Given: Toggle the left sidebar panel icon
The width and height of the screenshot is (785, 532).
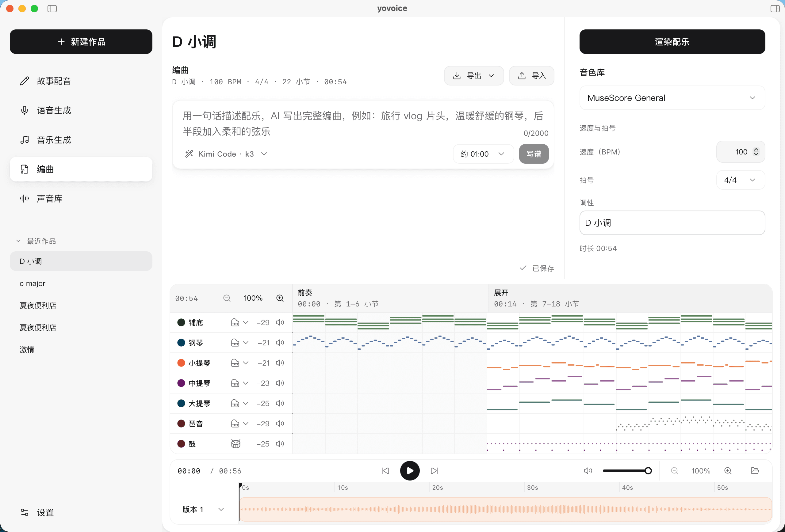Looking at the screenshot, I should point(52,9).
